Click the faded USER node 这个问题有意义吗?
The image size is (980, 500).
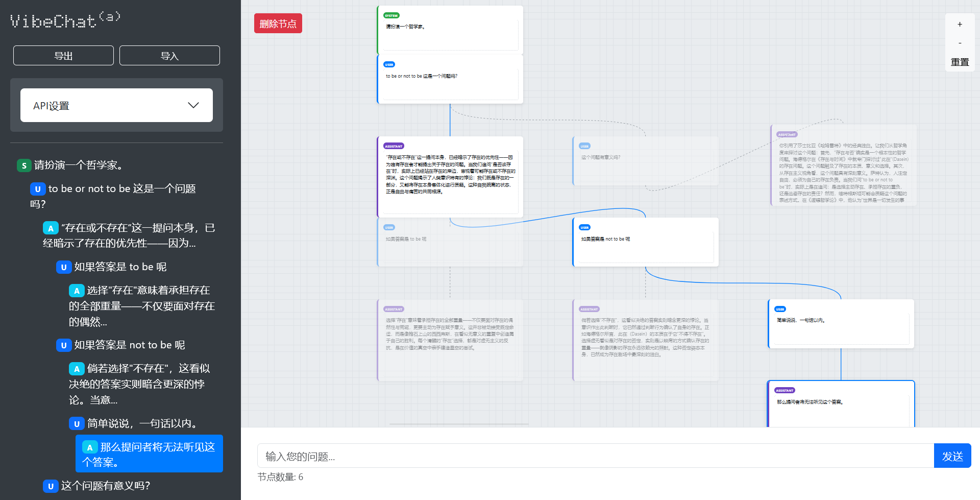pyautogui.click(x=646, y=160)
